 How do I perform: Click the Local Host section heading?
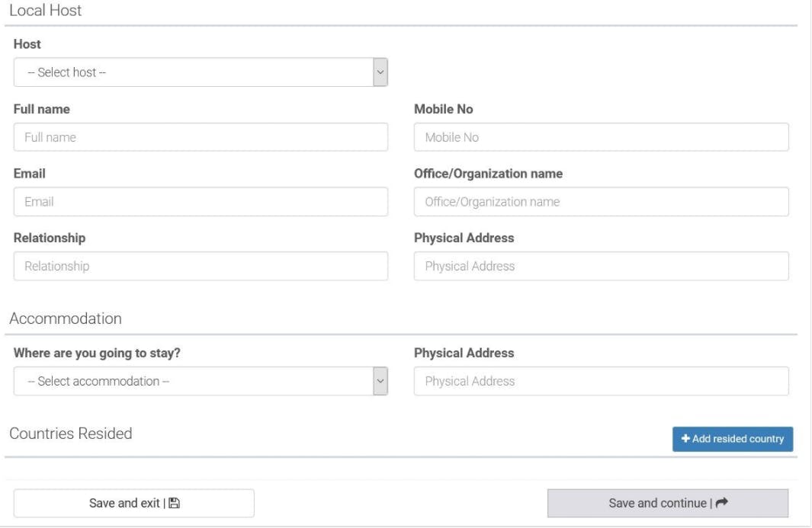point(46,11)
